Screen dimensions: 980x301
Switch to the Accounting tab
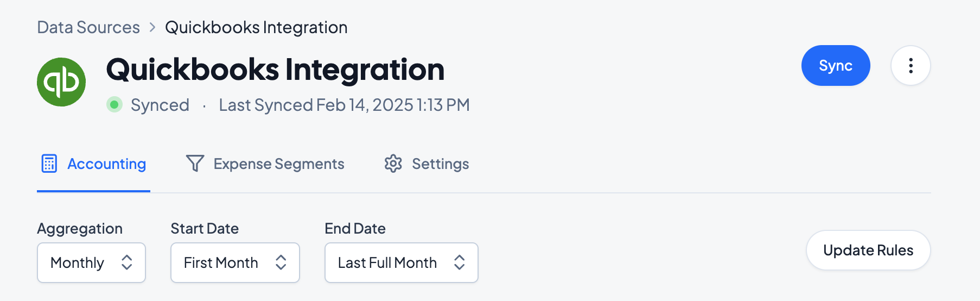point(106,164)
